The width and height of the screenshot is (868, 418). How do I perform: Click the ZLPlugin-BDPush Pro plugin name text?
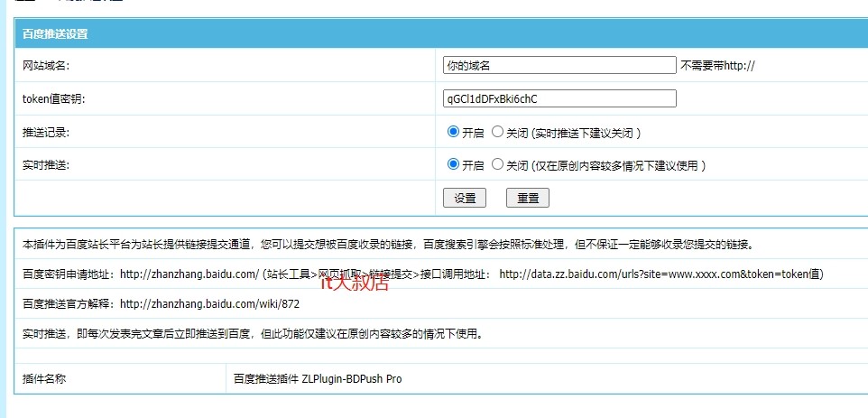352,379
